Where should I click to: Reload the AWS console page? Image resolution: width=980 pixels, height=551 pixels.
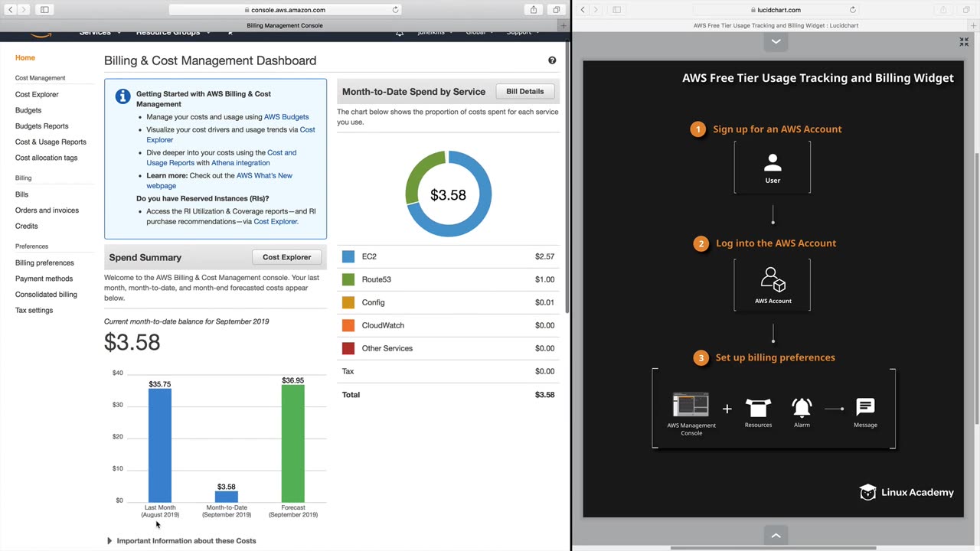395,10
